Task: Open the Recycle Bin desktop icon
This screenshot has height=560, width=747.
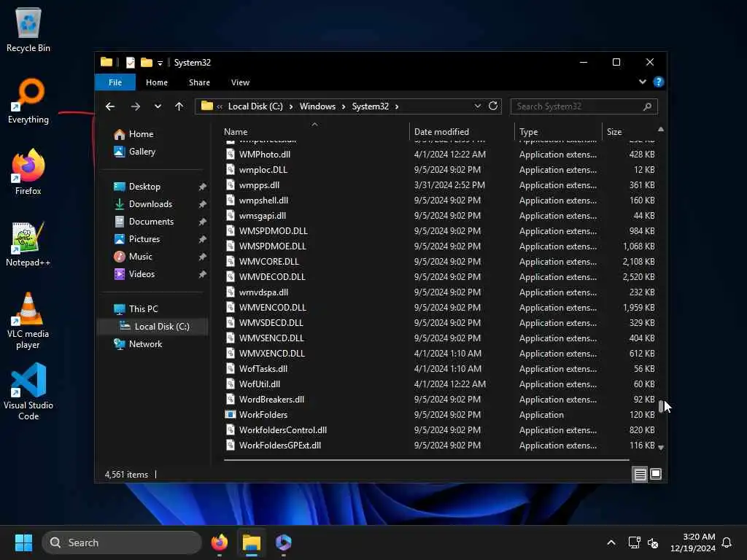Action: click(28, 29)
